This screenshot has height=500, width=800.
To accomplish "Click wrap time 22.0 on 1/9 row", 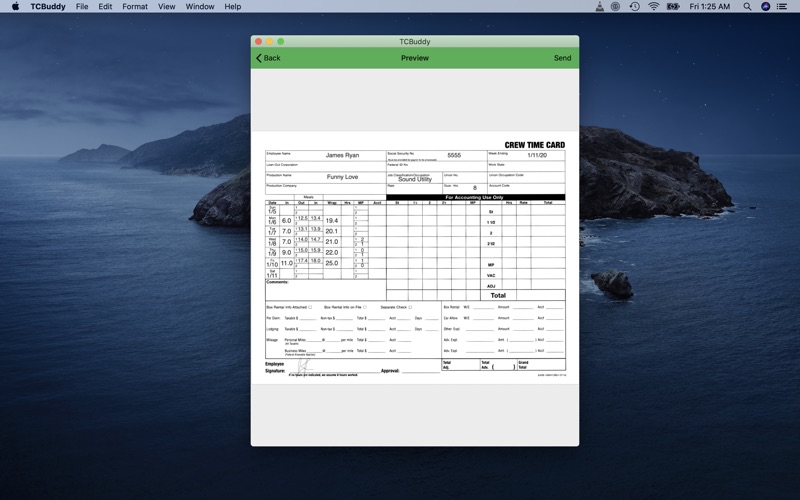I will click(332, 253).
